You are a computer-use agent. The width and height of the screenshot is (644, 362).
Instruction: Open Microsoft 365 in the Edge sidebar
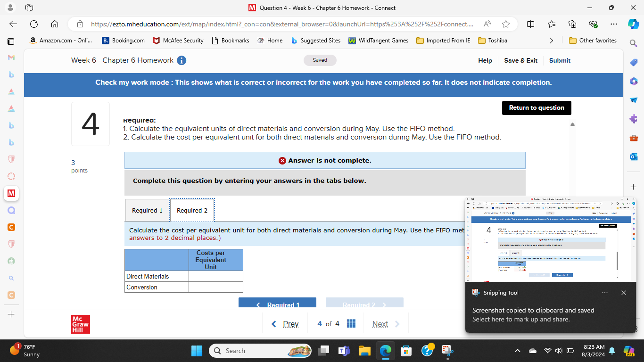coord(634,81)
